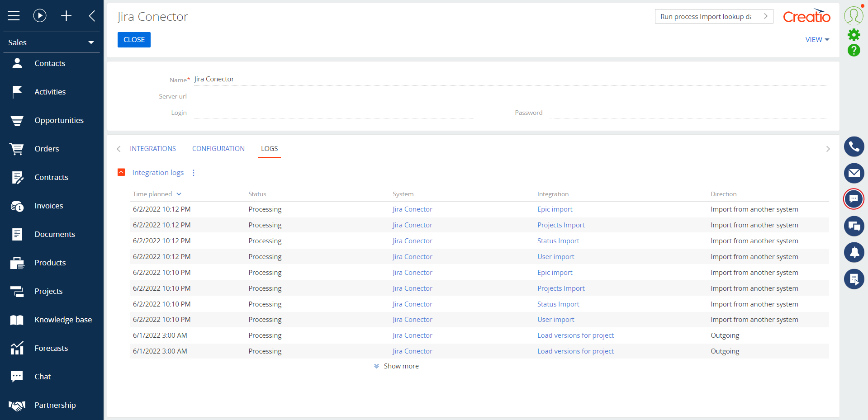Open first Status Import link
This screenshot has width=868, height=420.
[x=558, y=241]
